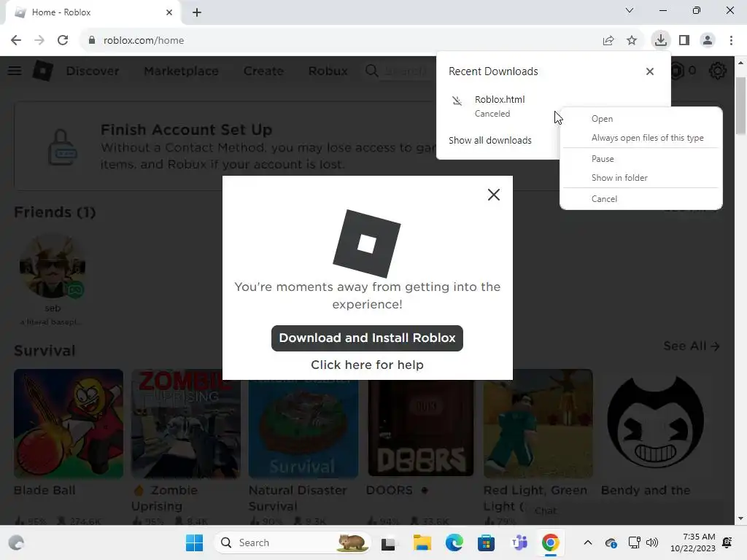Open the tab search dropdown arrow
Screen dimensions: 747x560
point(630,10)
